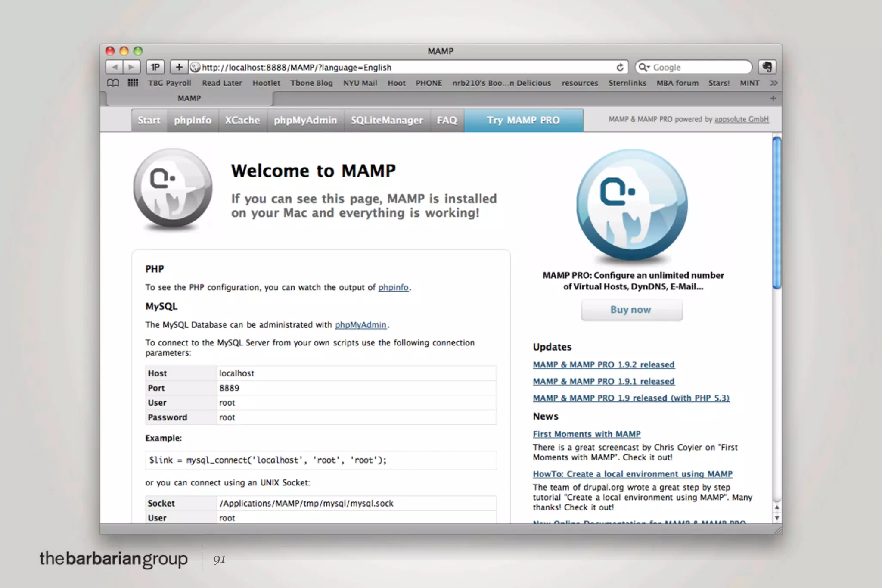Image resolution: width=882 pixels, height=588 pixels.
Task: Open the phpMyAdmin navigation tab
Action: tap(305, 120)
